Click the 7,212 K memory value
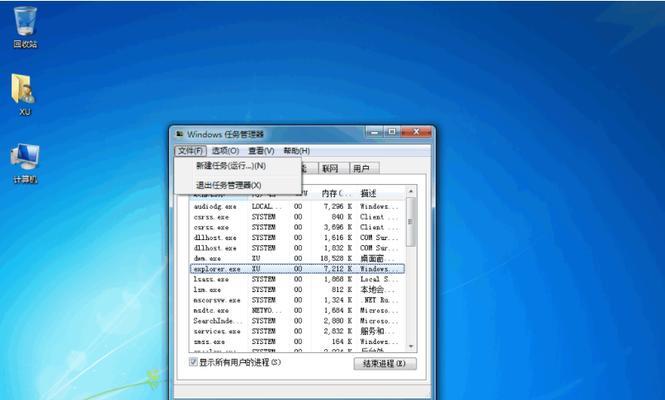665x400 pixels. (x=338, y=269)
